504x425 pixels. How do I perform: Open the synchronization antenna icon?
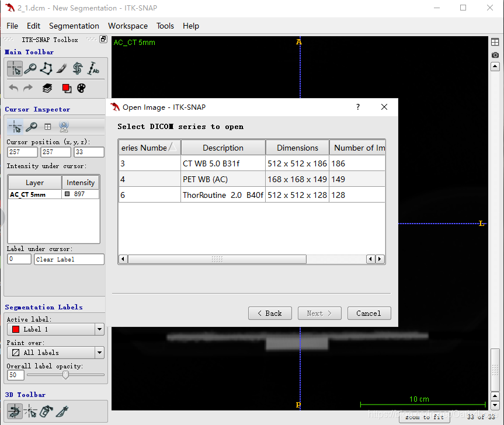(64, 127)
